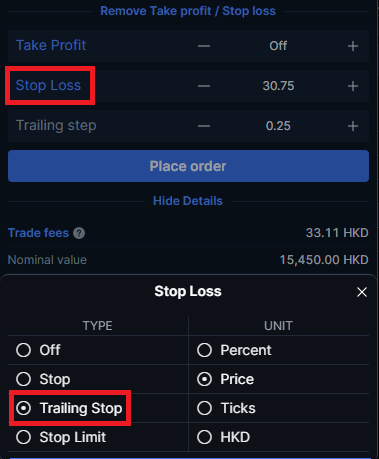Viewport: 379px width, 459px height.
Task: Close the Stop Loss panel
Action: click(x=362, y=292)
